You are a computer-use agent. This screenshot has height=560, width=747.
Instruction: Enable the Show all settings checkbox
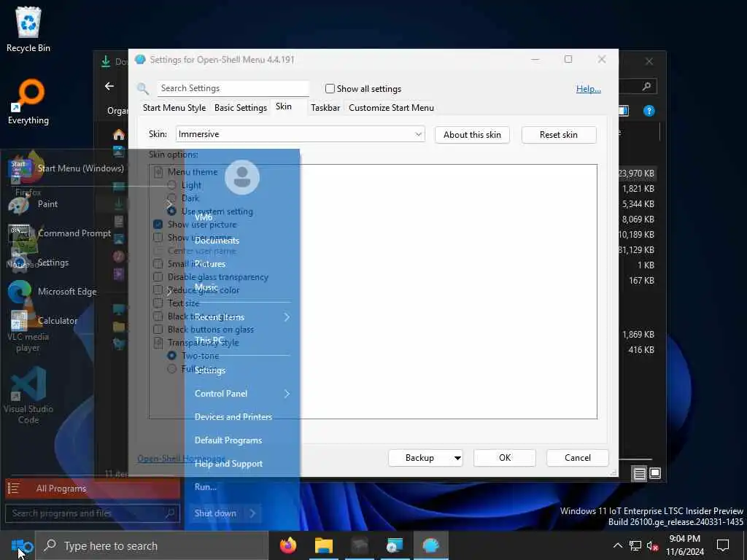(330, 88)
